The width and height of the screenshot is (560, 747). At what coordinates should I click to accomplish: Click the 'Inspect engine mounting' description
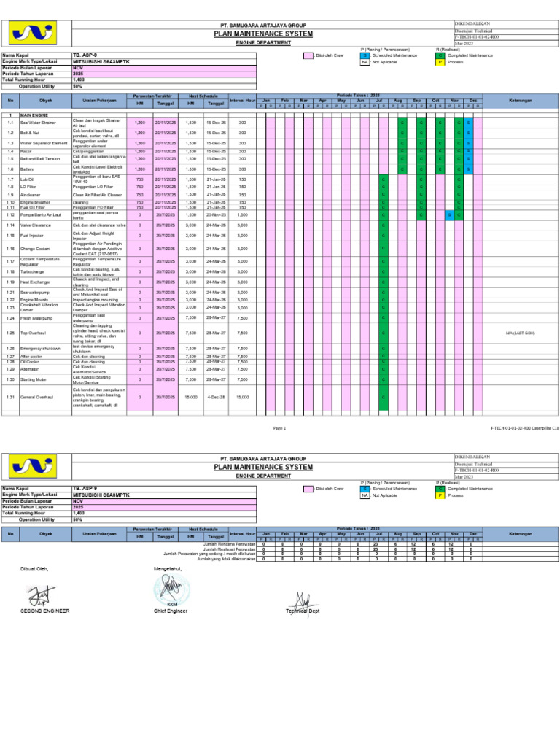click(x=96, y=300)
